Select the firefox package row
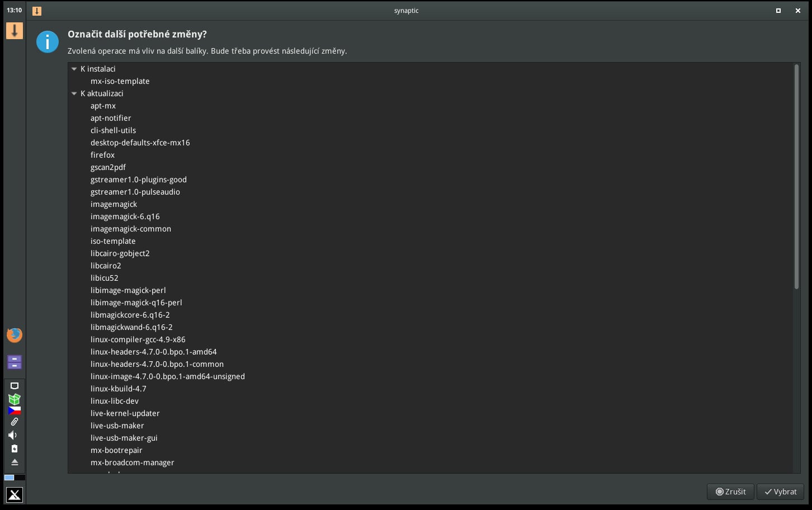This screenshot has height=510, width=812. tap(430, 155)
